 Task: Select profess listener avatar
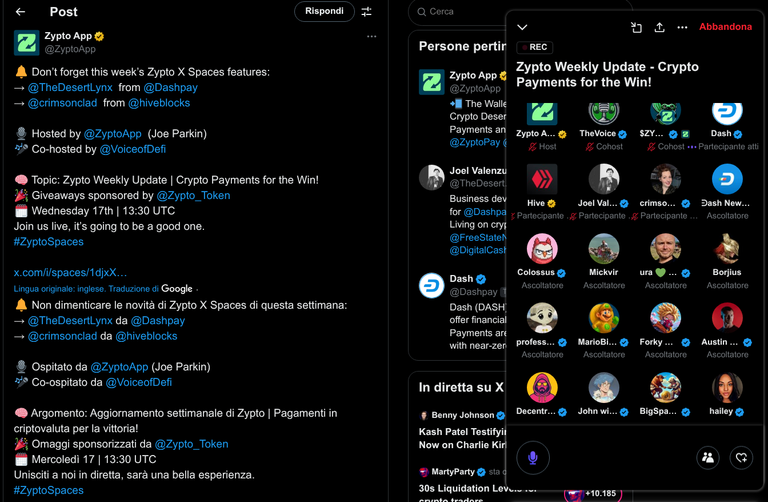point(542,318)
